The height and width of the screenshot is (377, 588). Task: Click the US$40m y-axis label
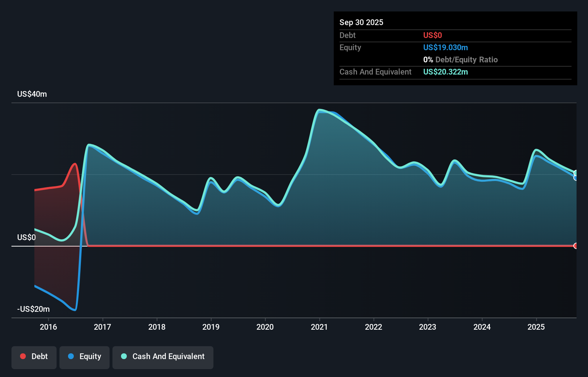(x=32, y=94)
